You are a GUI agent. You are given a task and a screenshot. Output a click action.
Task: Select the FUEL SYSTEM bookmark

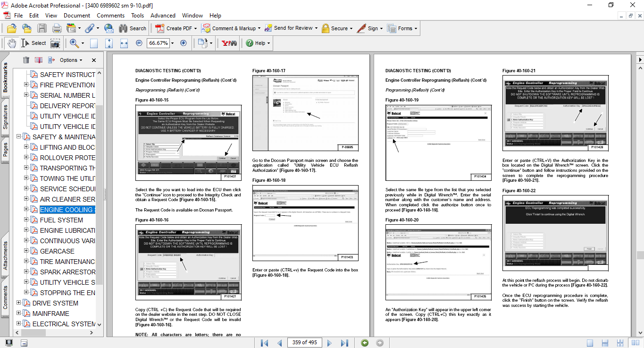click(x=61, y=220)
